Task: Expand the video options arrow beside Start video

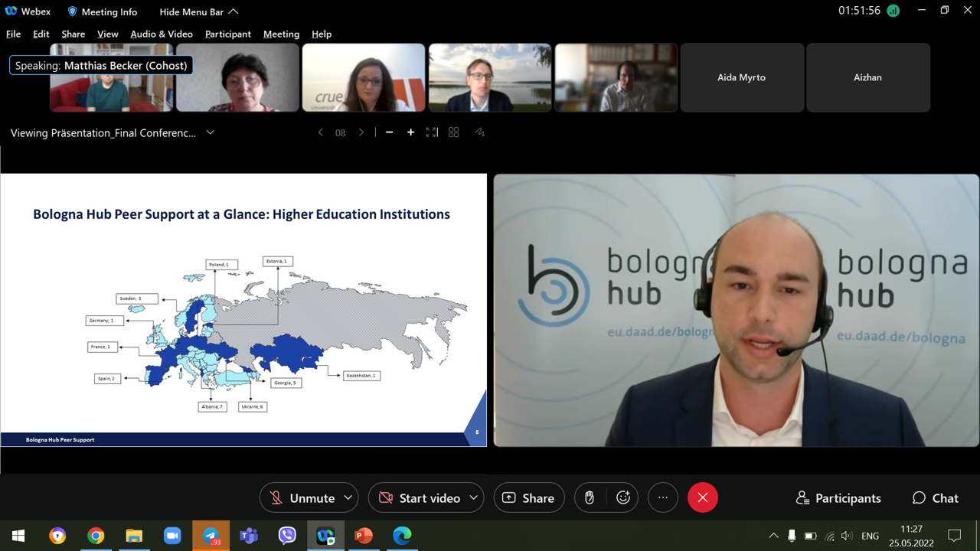Action: [x=473, y=497]
